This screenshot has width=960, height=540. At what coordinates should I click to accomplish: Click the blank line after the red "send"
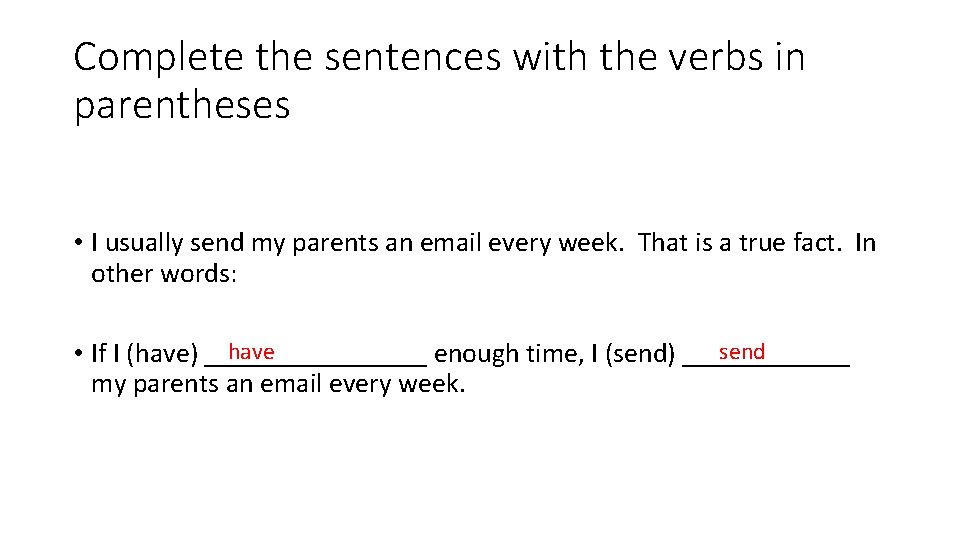808,360
